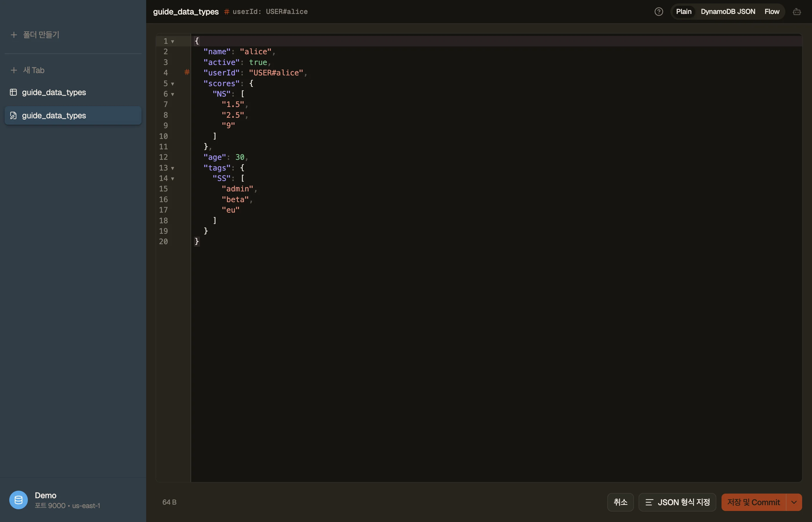Click the "1.5" entry in NS array

(x=233, y=104)
